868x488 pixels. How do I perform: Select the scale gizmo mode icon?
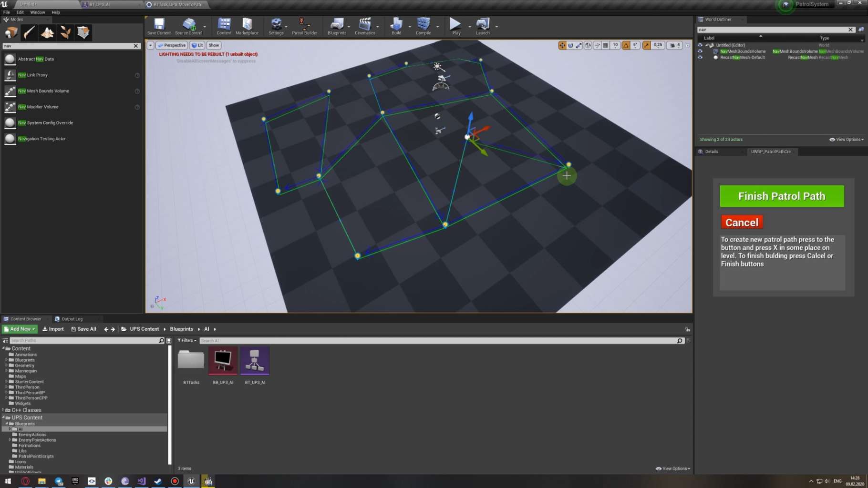[579, 45]
